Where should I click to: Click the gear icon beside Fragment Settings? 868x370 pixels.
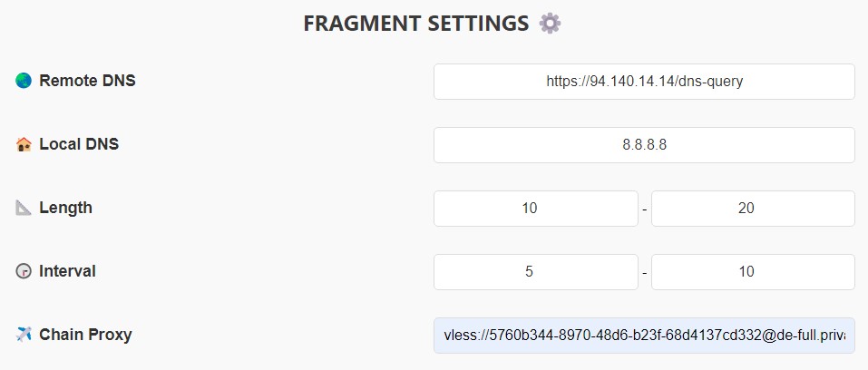point(550,24)
